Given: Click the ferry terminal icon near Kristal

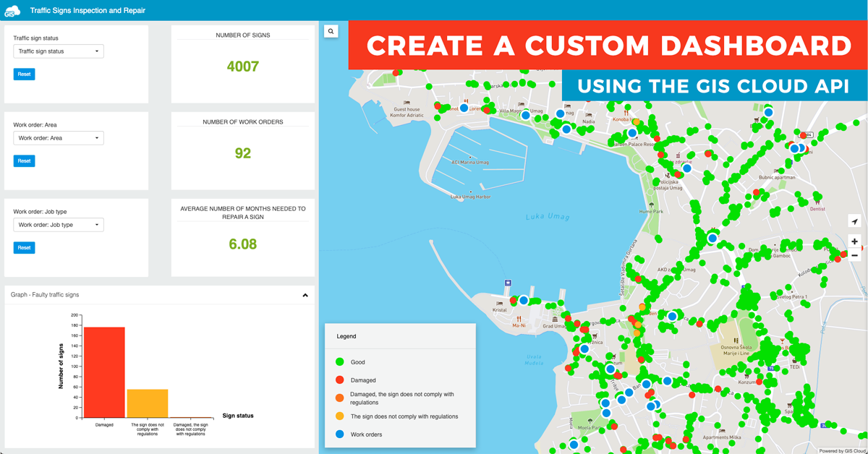Looking at the screenshot, I should tap(509, 283).
